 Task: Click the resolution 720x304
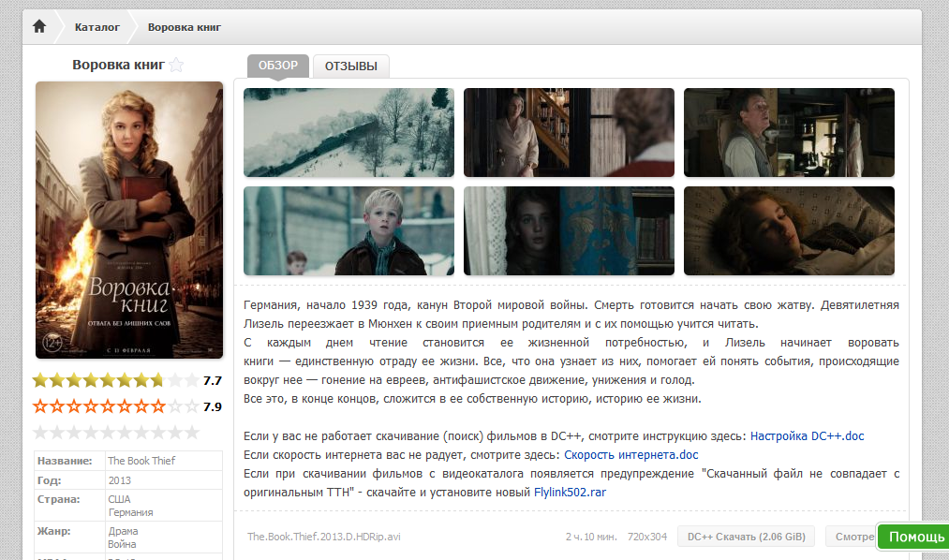[647, 537]
